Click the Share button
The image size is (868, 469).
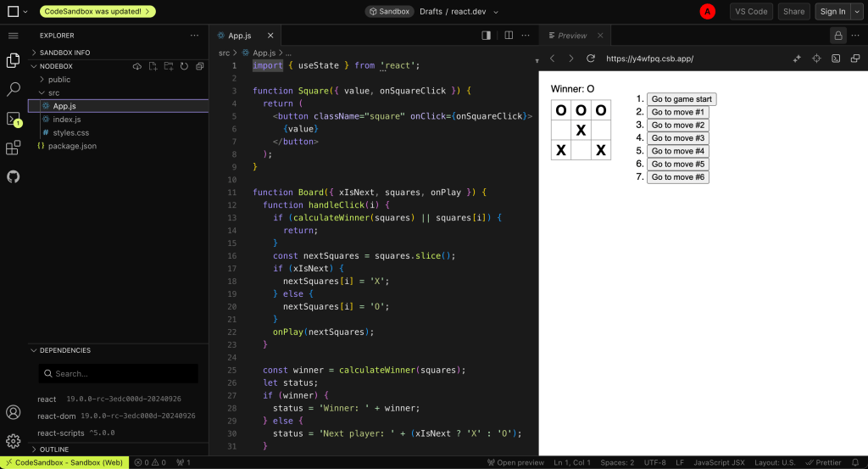[793, 12]
